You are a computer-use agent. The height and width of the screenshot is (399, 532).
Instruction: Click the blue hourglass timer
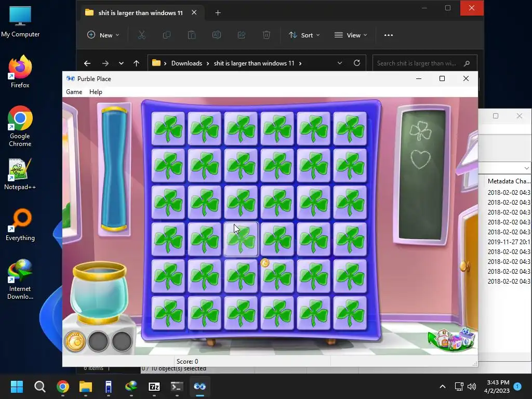[114, 169]
